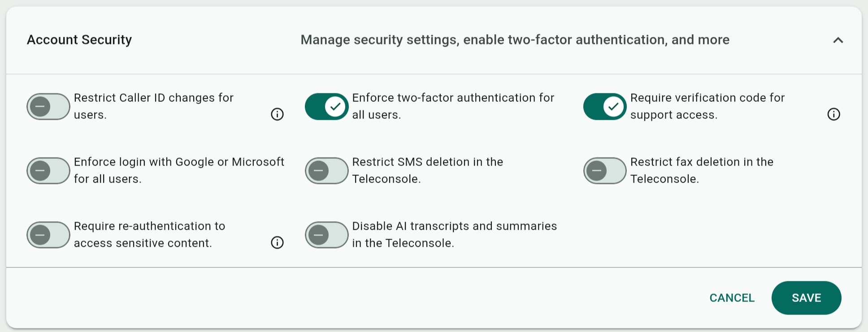The image size is (868, 332).
Task: Click 'Enforce login with Google or Microsoft' label text
Action: (x=179, y=170)
